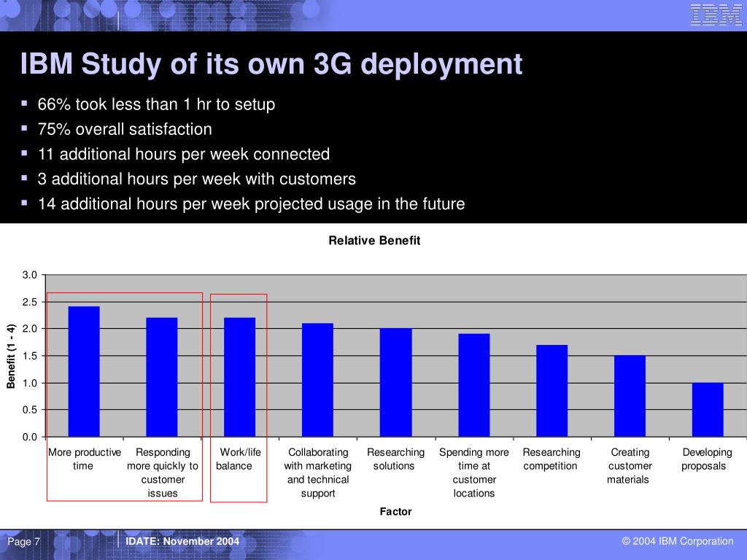Screen dimensions: 747x560
Task: Click the 'Researching competition' bar
Action: [552, 391]
